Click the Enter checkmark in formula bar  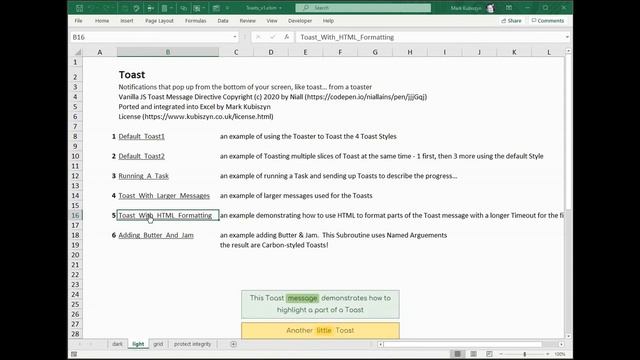click(x=272, y=37)
